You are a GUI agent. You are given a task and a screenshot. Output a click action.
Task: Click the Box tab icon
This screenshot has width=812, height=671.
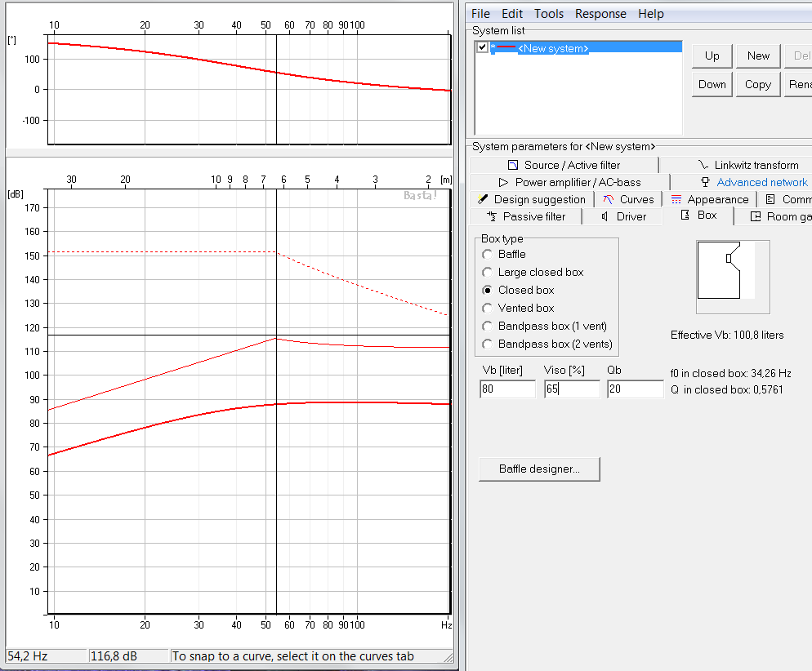[x=685, y=216]
